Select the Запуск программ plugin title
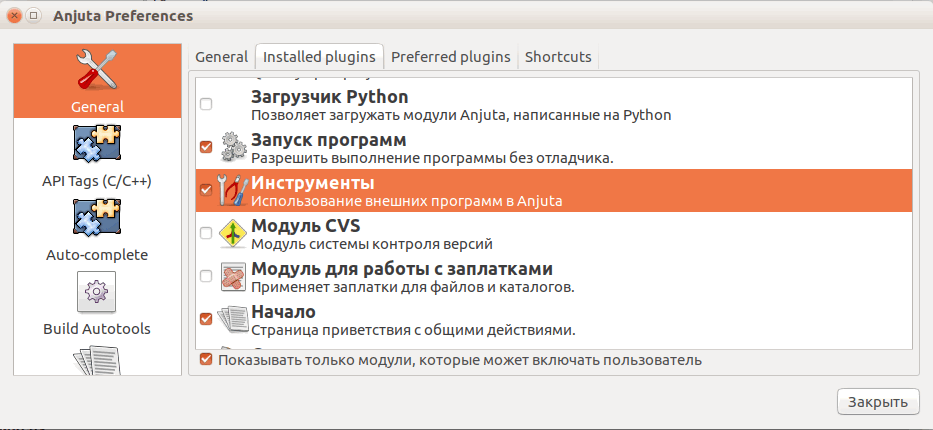The height and width of the screenshot is (430, 933). pyautogui.click(x=328, y=140)
